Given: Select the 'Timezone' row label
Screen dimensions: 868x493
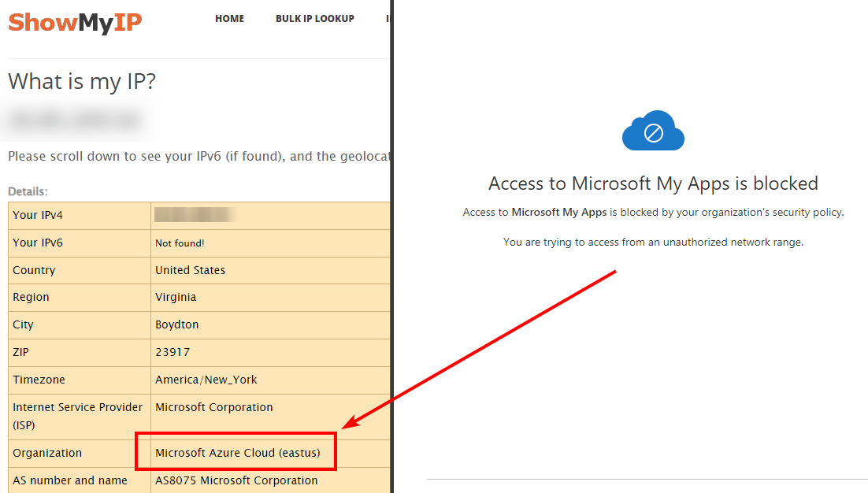Looking at the screenshot, I should click(39, 380).
